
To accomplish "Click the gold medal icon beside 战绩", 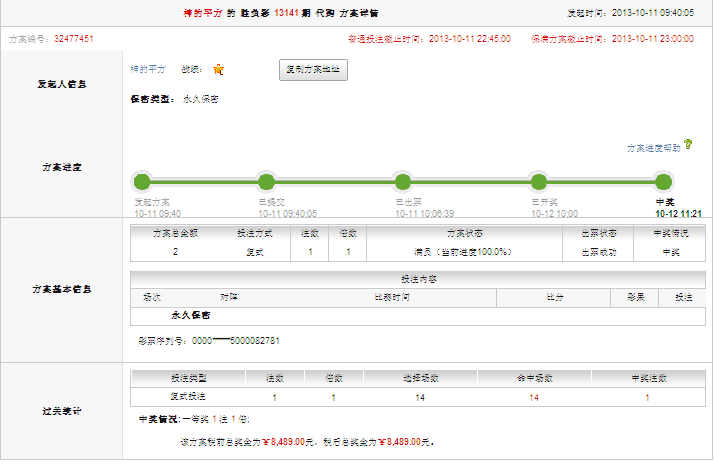I will click(x=218, y=70).
